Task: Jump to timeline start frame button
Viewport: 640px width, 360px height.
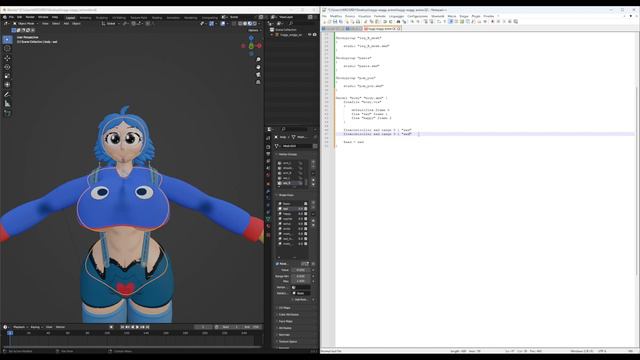Action: pos(122,327)
